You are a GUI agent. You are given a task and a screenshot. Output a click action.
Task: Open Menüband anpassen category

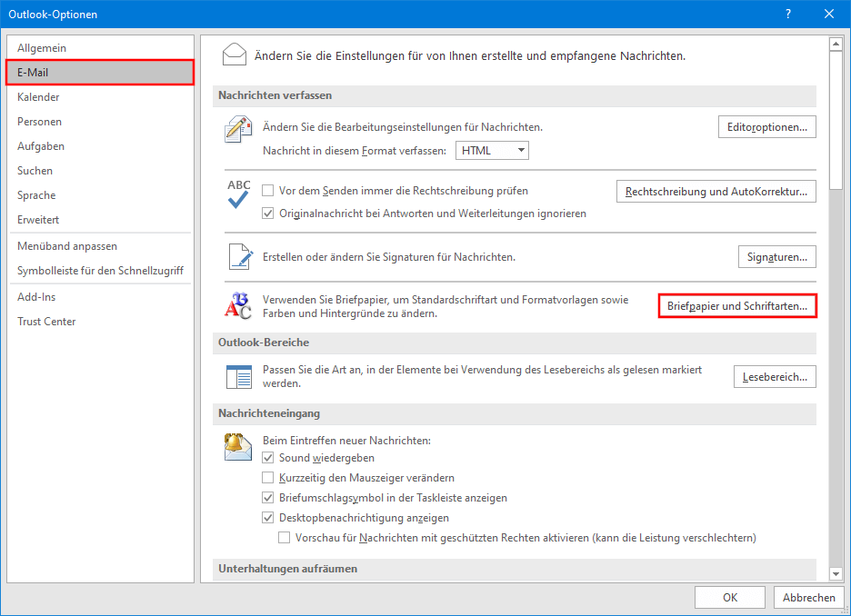coord(100,246)
